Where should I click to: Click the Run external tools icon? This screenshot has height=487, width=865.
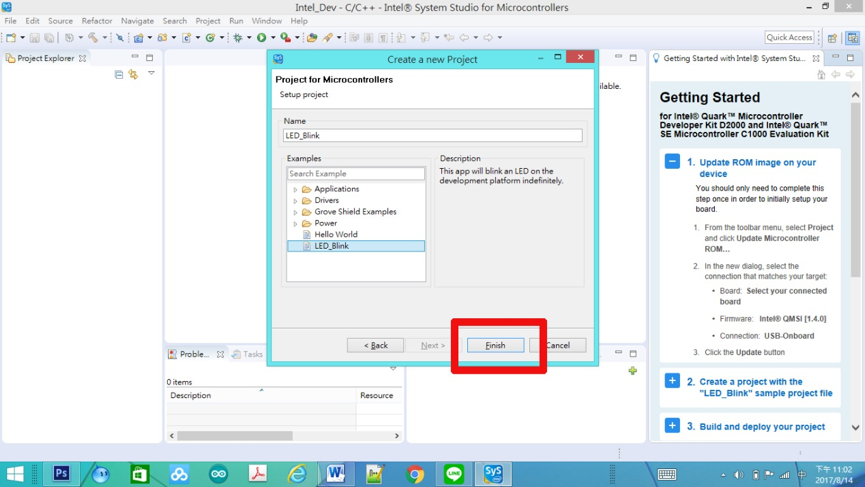coord(285,38)
